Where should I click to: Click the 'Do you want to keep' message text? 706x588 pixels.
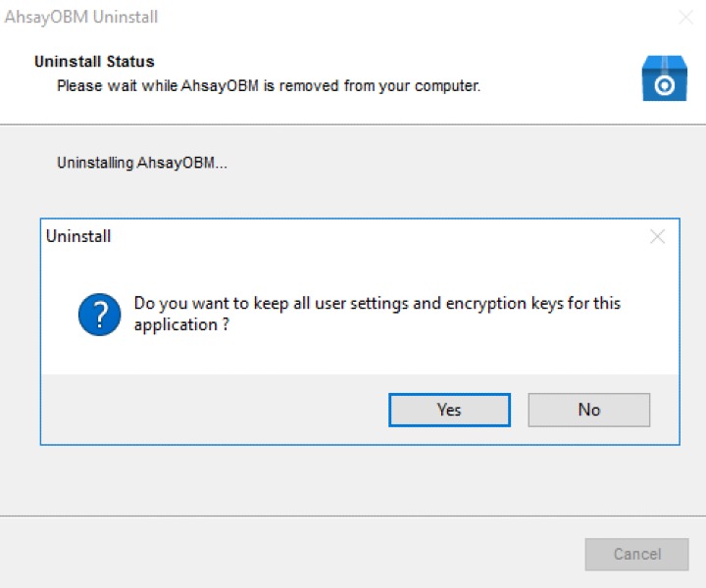tap(378, 314)
